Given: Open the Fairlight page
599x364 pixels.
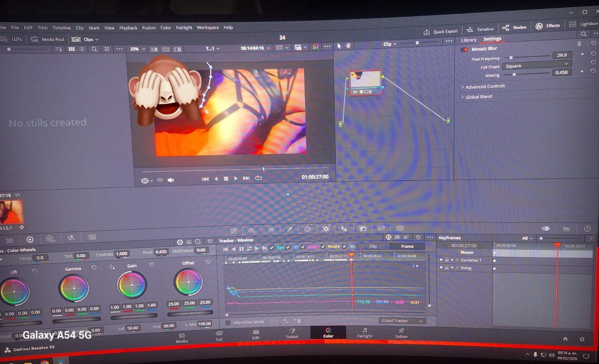Looking at the screenshot, I should tap(364, 333).
